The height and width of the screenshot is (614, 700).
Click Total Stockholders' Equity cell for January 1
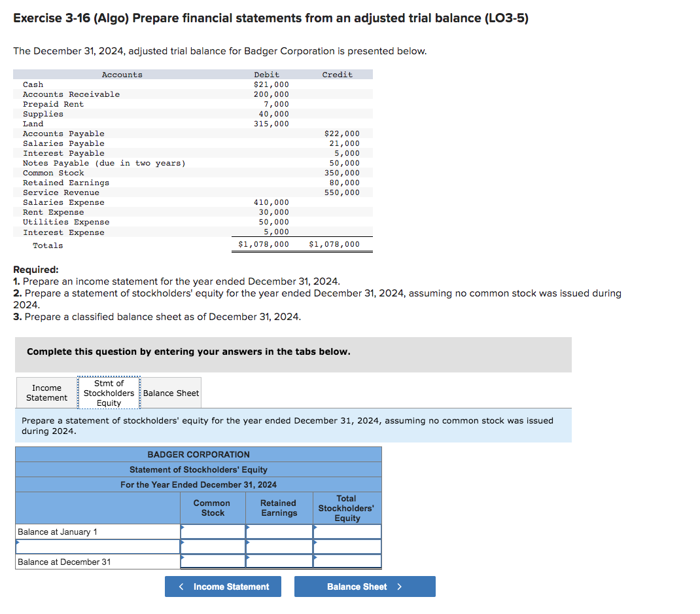tap(347, 531)
